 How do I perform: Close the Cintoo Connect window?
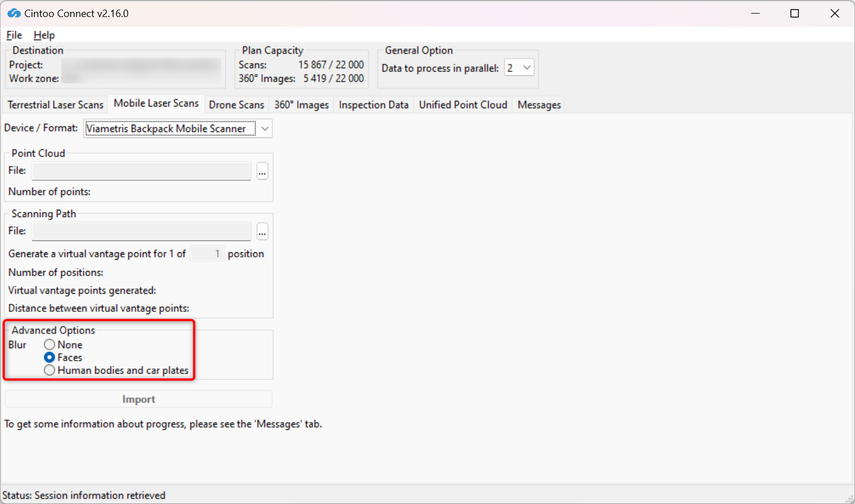click(x=835, y=14)
